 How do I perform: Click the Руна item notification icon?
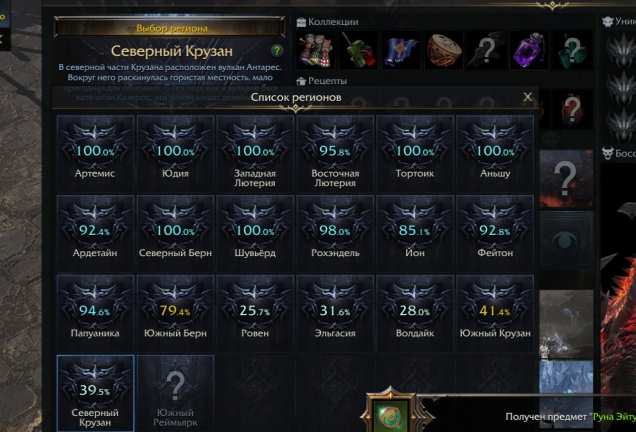tap(390, 415)
